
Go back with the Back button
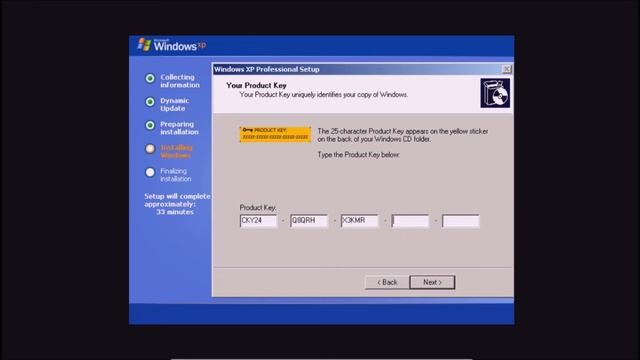387,282
